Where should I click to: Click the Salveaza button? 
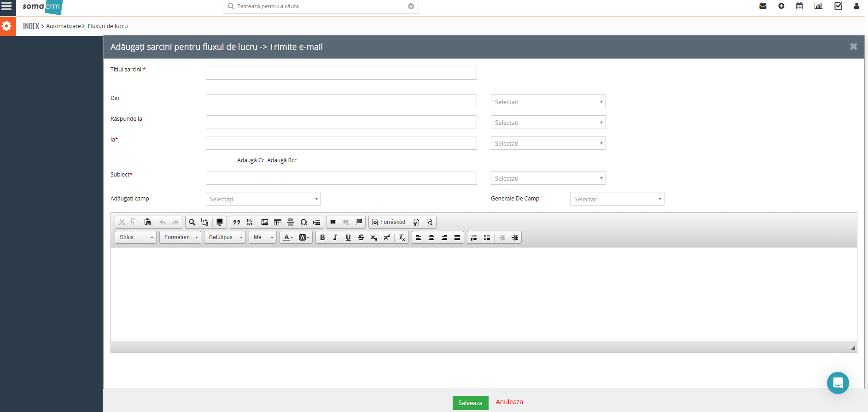(x=470, y=403)
